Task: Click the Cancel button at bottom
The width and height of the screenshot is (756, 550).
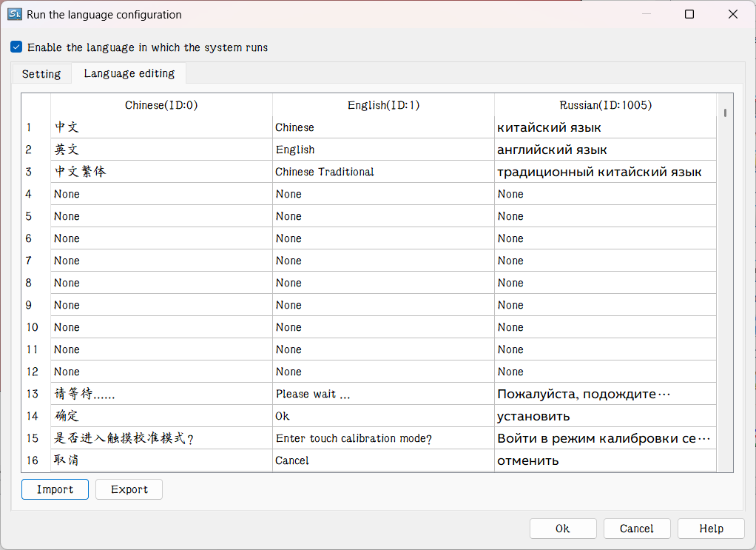Action: coord(636,529)
